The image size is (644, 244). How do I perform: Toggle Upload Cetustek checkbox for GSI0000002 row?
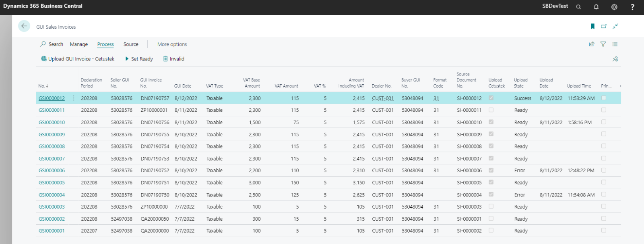tap(491, 218)
